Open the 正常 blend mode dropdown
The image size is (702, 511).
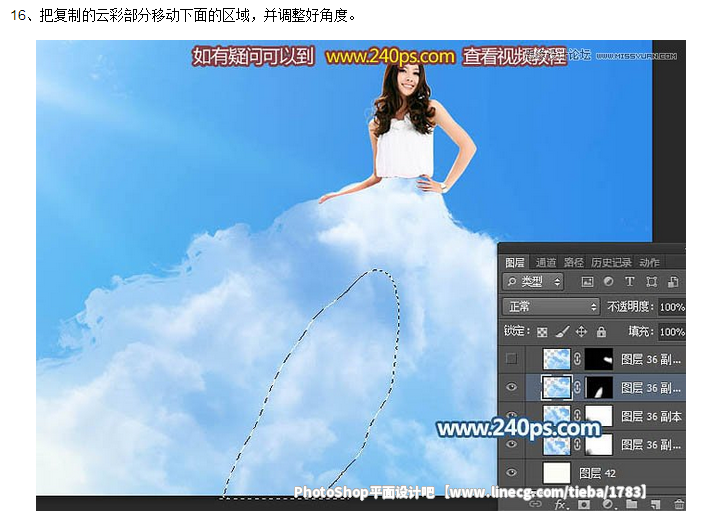click(551, 307)
